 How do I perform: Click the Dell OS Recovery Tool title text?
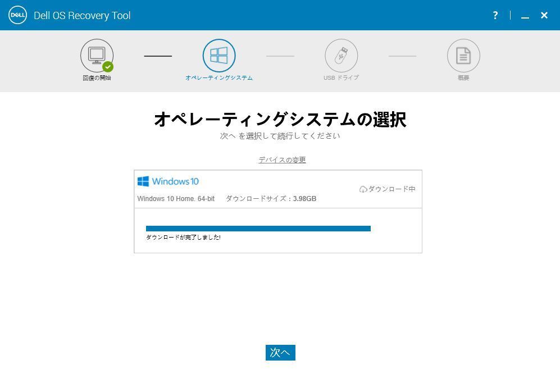(82, 16)
